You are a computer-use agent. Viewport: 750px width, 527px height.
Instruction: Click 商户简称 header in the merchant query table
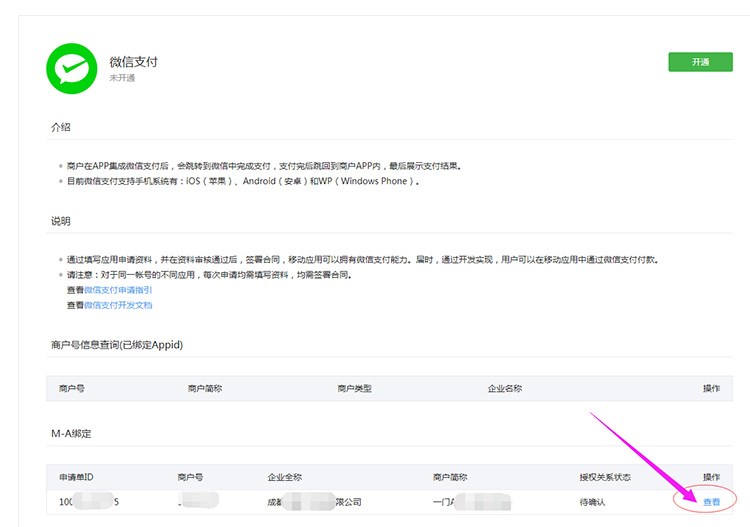pyautogui.click(x=205, y=388)
